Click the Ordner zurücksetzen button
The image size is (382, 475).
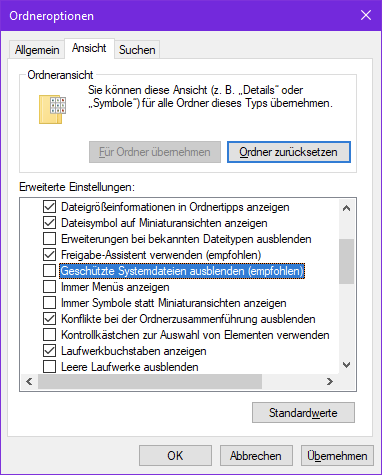click(x=289, y=152)
